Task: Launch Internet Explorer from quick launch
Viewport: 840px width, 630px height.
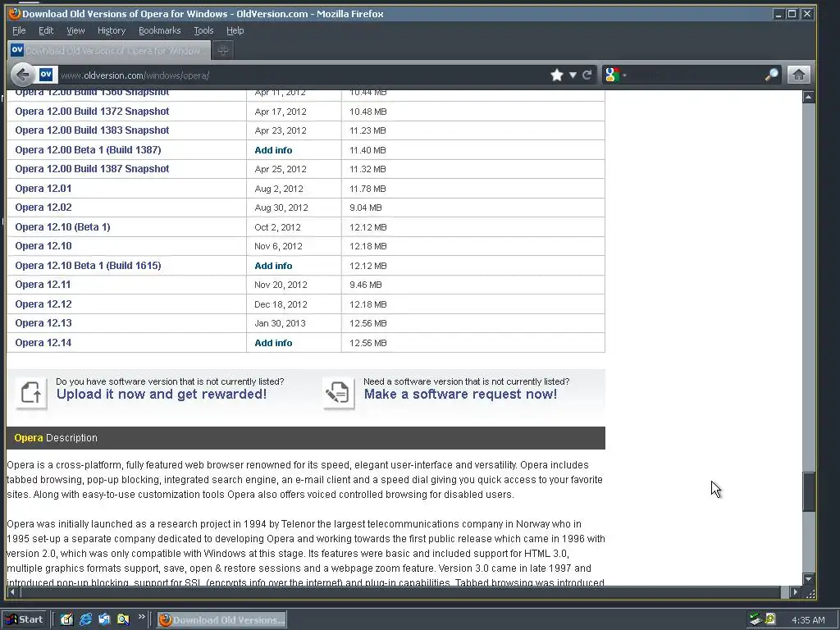Action: (x=85, y=619)
